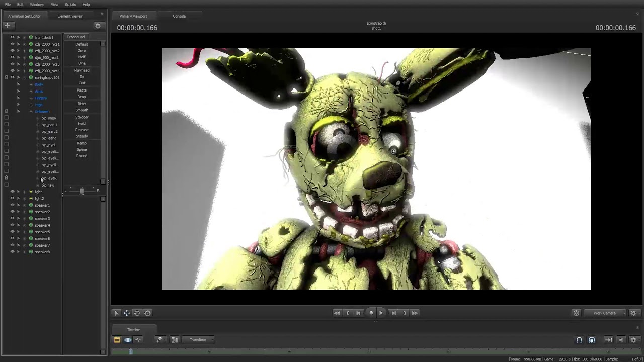Tick the checkbox next to bip_mask
Viewport: 644px width, 362px height.
pos(6,118)
